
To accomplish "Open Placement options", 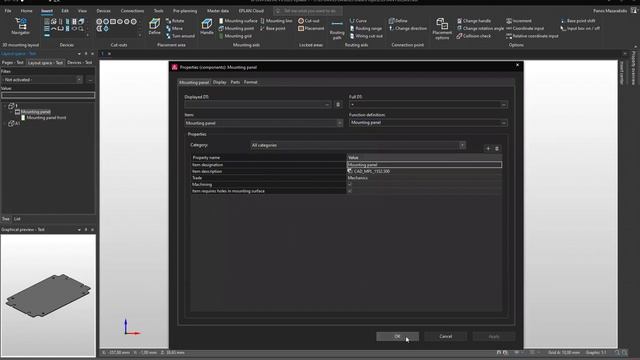I will click(x=442, y=29).
